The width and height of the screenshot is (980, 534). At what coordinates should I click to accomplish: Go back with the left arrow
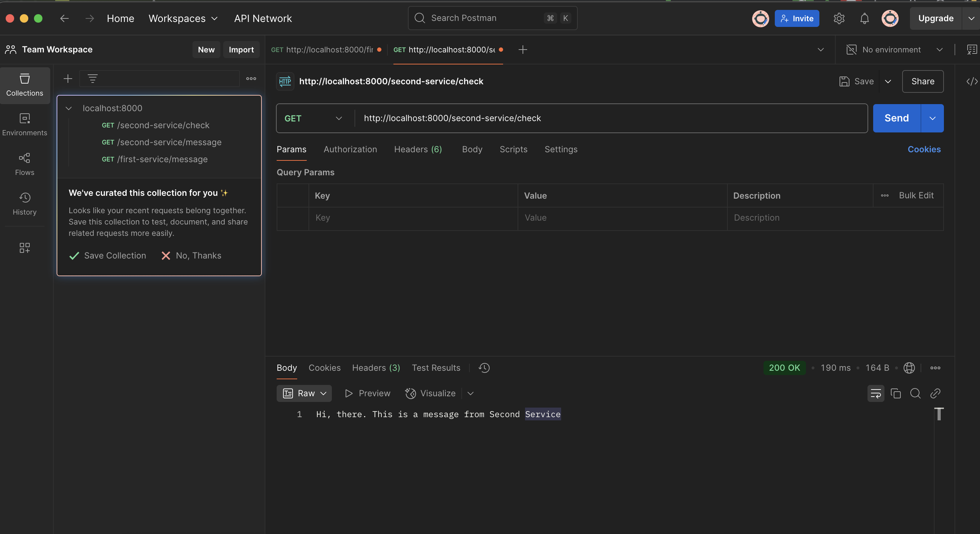(64, 18)
